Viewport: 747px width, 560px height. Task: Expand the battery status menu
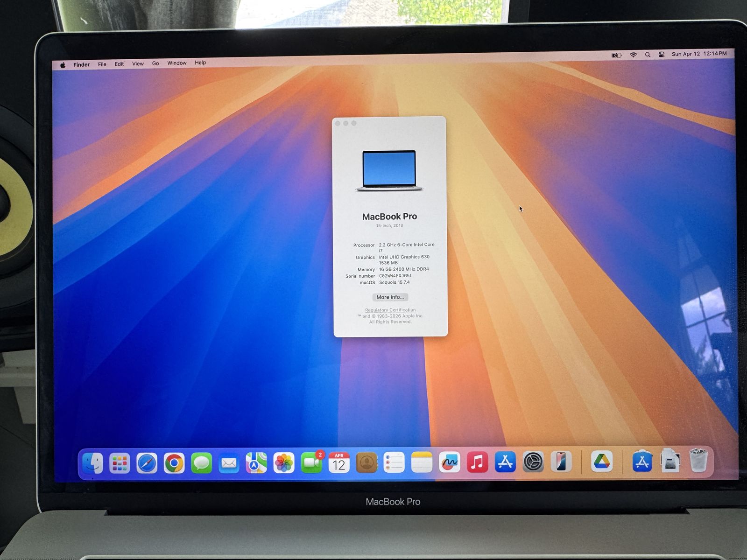(x=617, y=55)
